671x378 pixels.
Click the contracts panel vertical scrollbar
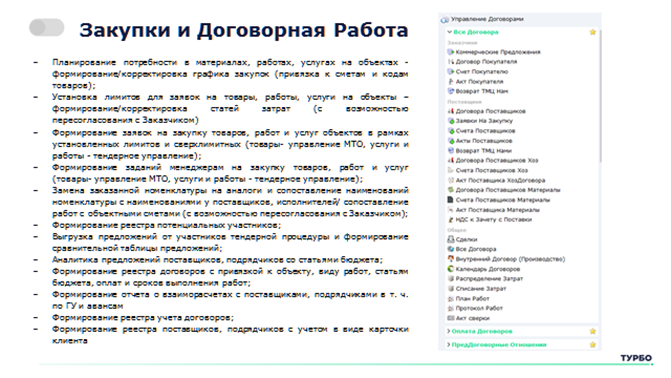[x=600, y=96]
